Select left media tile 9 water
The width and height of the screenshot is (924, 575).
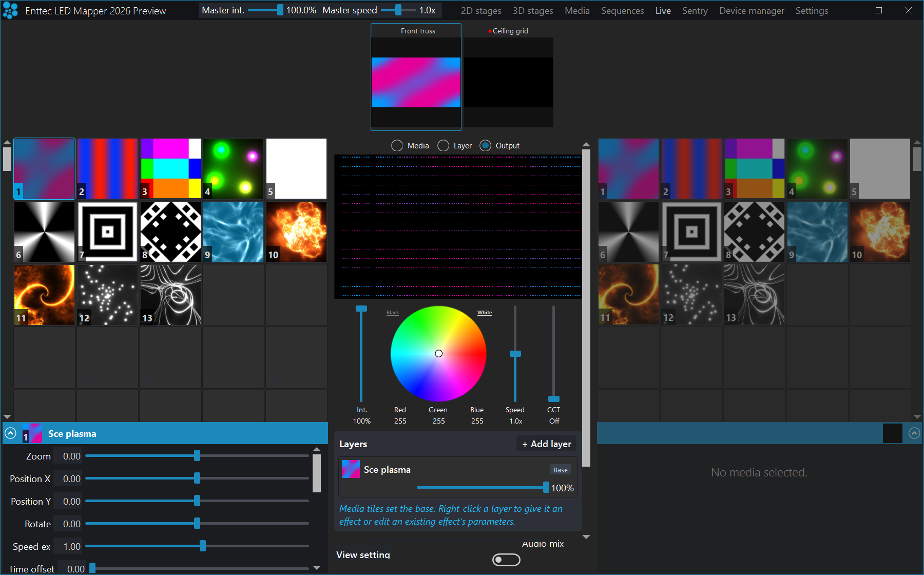click(233, 232)
